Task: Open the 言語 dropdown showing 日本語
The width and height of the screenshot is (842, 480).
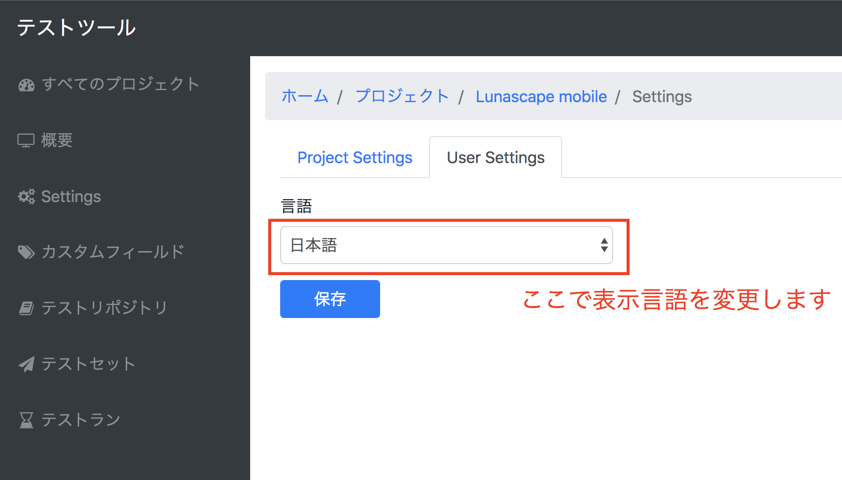Action: coord(446,245)
